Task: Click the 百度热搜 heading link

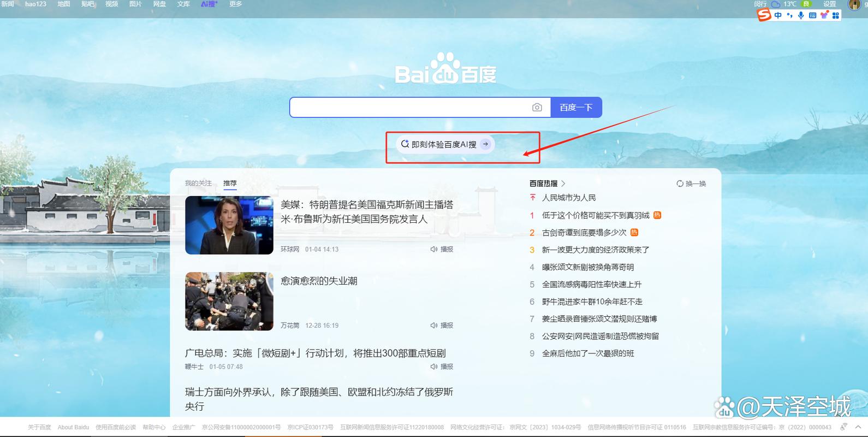Action: [543, 184]
